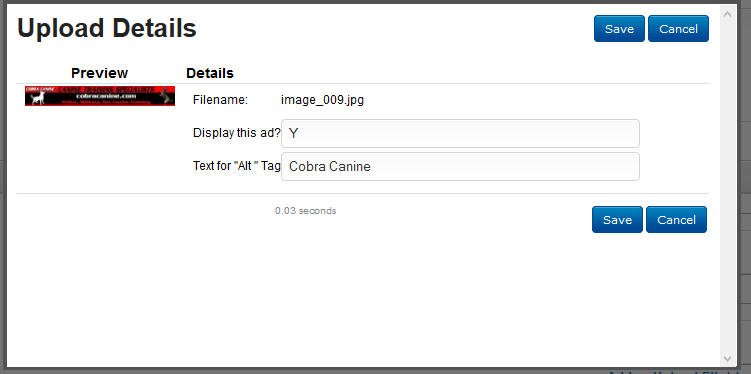This screenshot has height=374, width=751.
Task: Click into the Alt Tag text field
Action: coord(460,167)
